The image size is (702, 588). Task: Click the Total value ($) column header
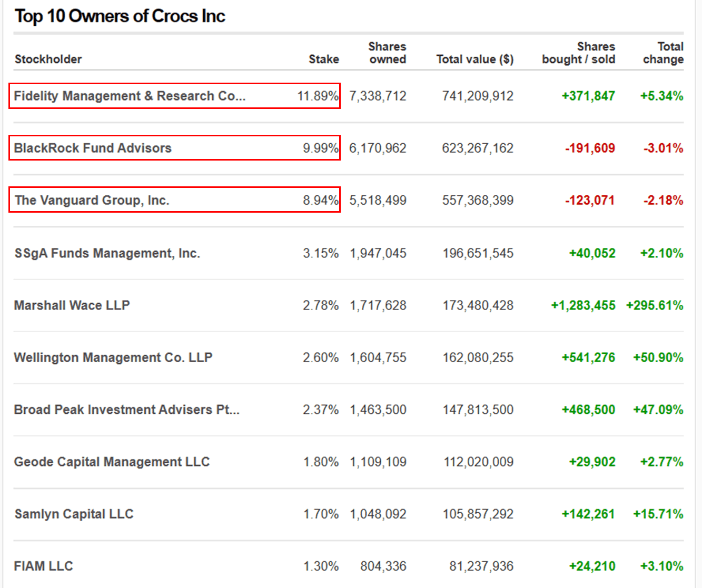pos(475,59)
